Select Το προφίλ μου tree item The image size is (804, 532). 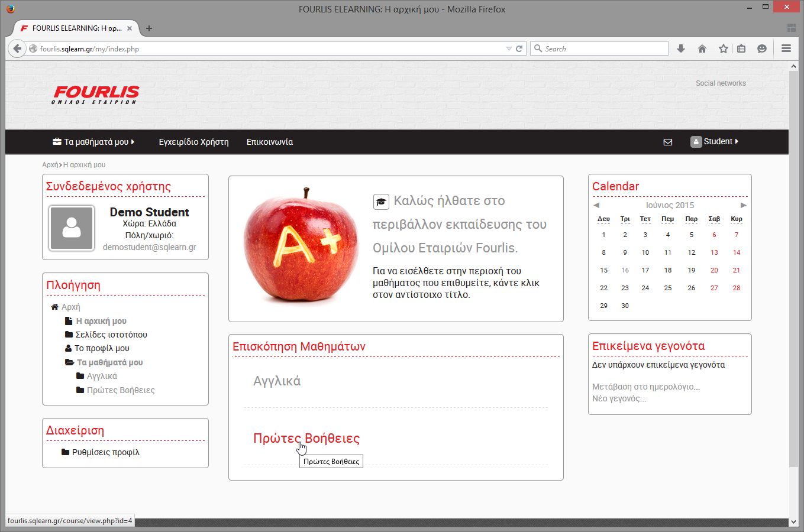pyautogui.click(x=102, y=348)
